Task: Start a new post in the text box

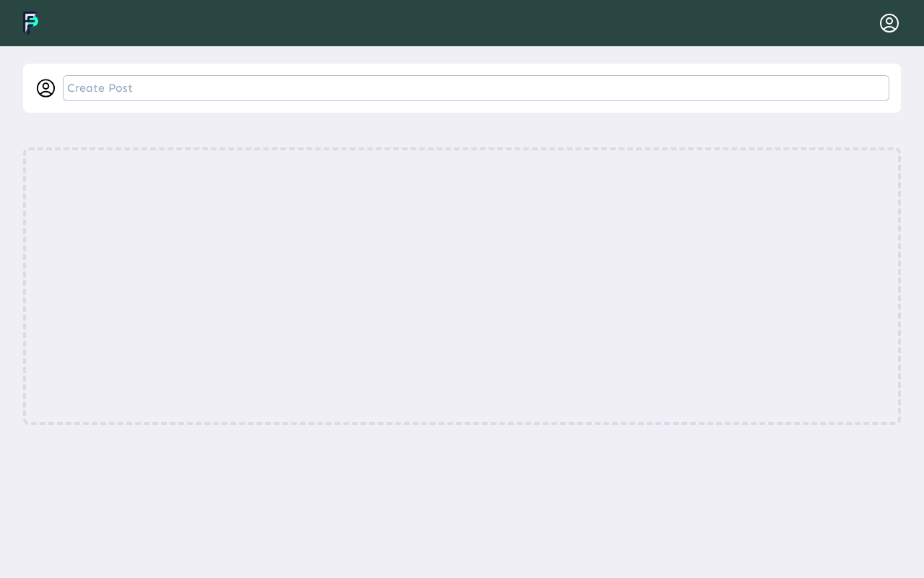Action: [x=476, y=88]
